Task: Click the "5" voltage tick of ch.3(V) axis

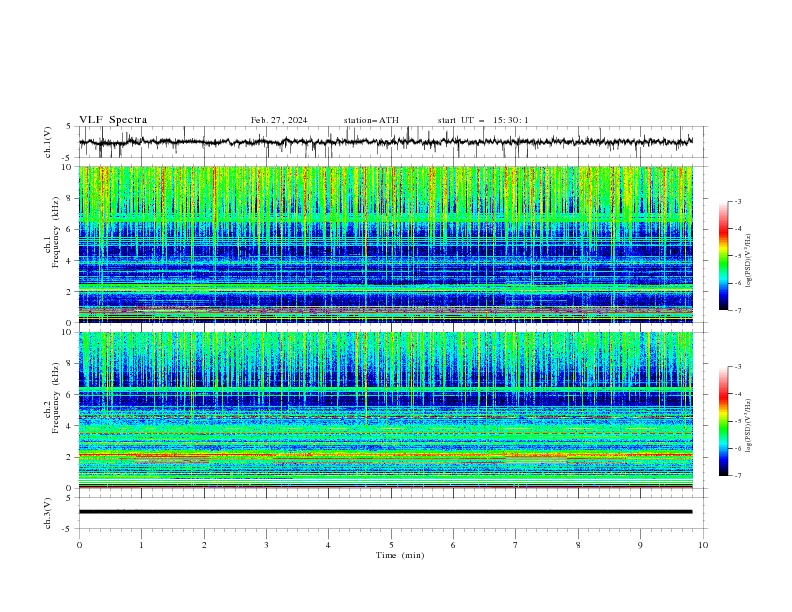Action: click(70, 498)
